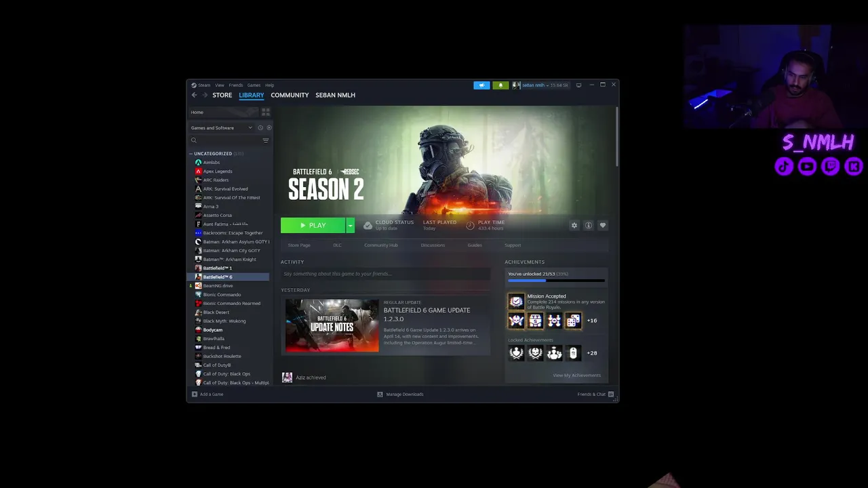The height and width of the screenshot is (488, 868).
Task: Open the Games menu
Action: (254, 85)
